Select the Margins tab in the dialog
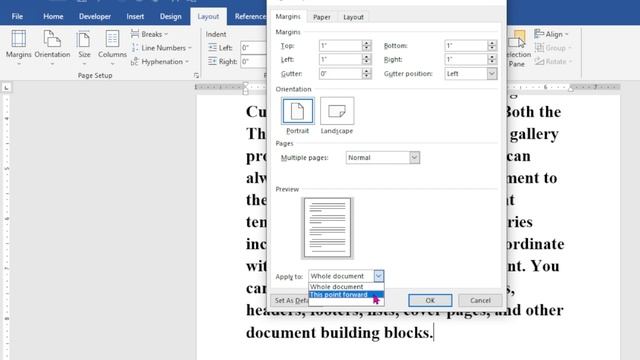Image resolution: width=640 pixels, height=360 pixels. 288,17
